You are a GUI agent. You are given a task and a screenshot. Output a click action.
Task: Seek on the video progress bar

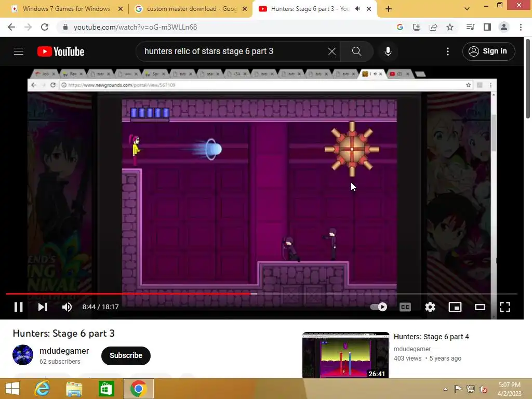coord(262,294)
